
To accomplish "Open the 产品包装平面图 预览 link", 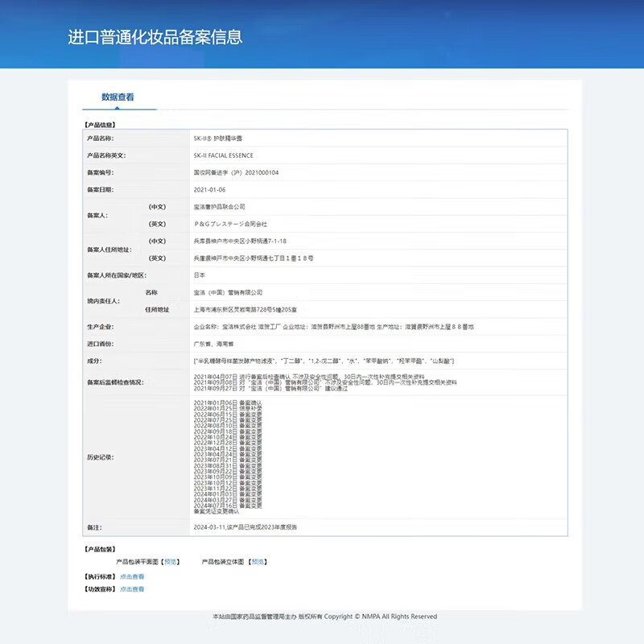I will [172, 563].
